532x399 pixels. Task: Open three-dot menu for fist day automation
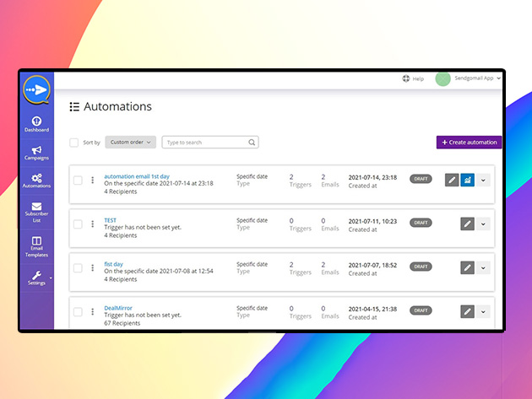click(92, 267)
